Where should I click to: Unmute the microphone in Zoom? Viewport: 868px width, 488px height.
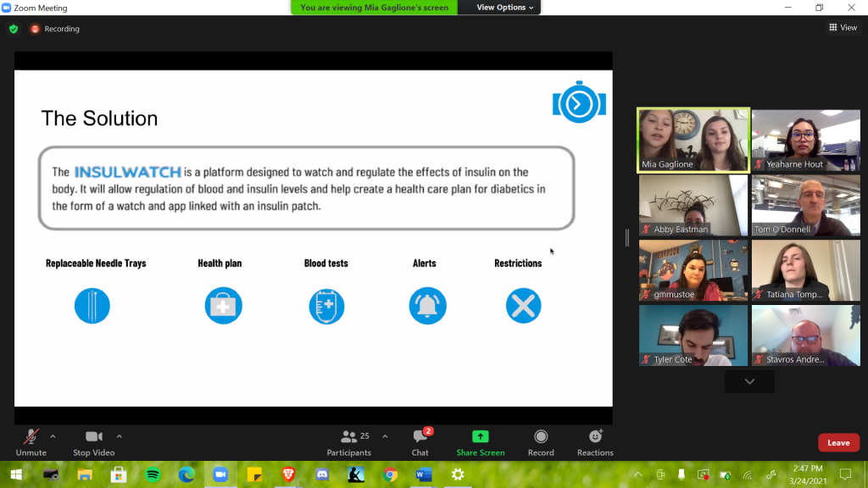(x=31, y=442)
